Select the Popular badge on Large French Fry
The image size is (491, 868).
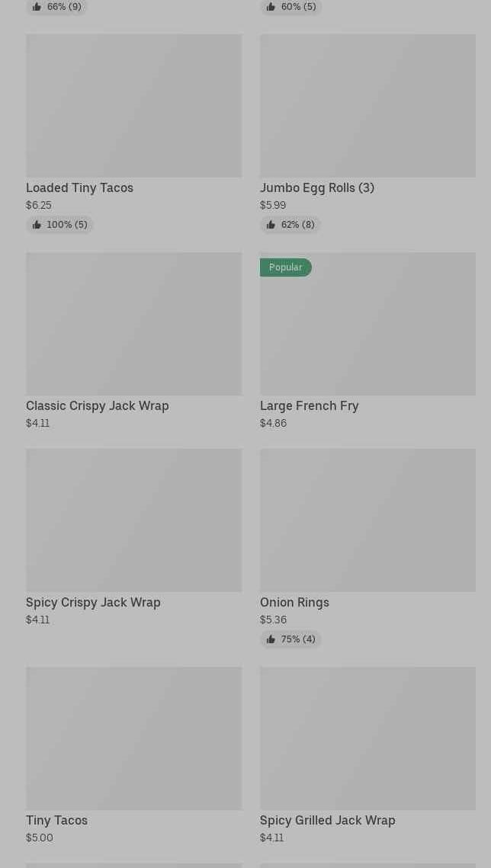[286, 267]
